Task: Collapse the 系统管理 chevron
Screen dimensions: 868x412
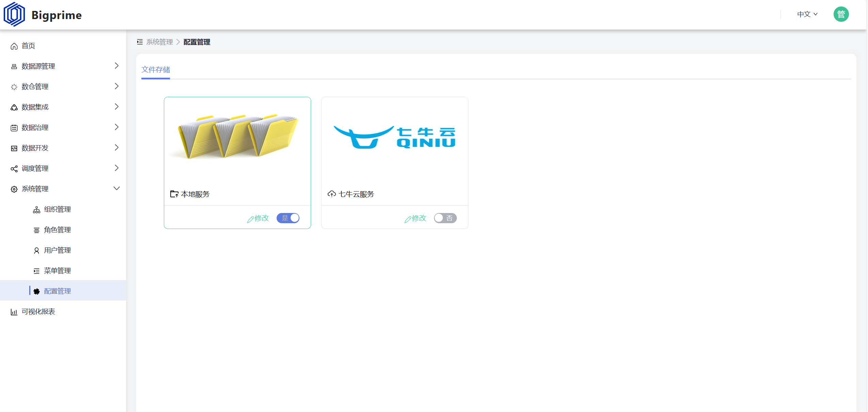Action: point(117,188)
